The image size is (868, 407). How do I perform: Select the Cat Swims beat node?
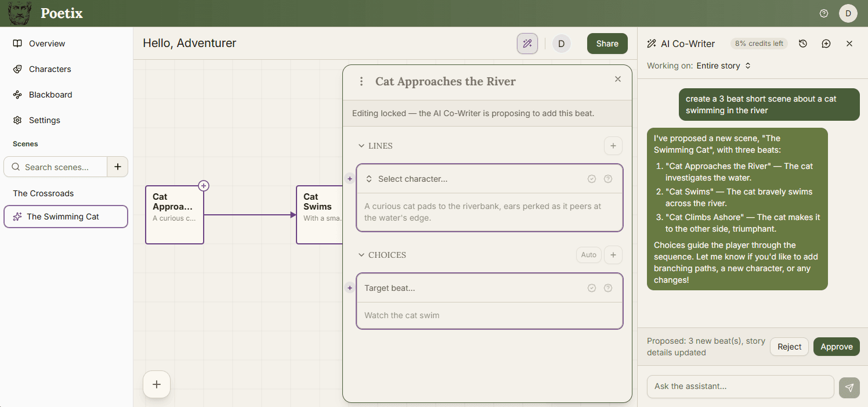pos(320,215)
